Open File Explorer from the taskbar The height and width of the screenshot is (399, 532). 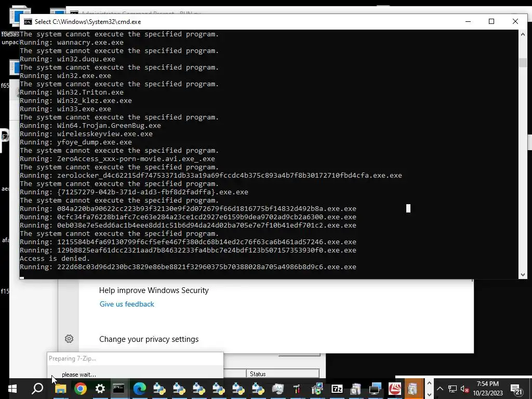pos(60,389)
